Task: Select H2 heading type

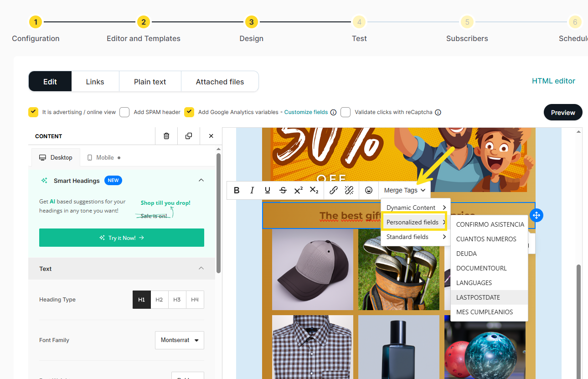Action: 159,300
